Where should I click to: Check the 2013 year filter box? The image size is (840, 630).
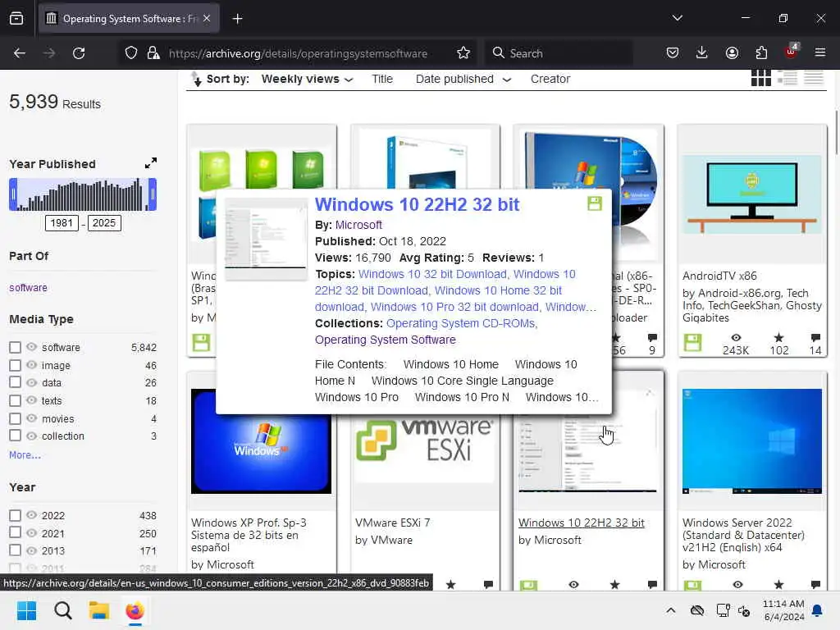tap(15, 550)
